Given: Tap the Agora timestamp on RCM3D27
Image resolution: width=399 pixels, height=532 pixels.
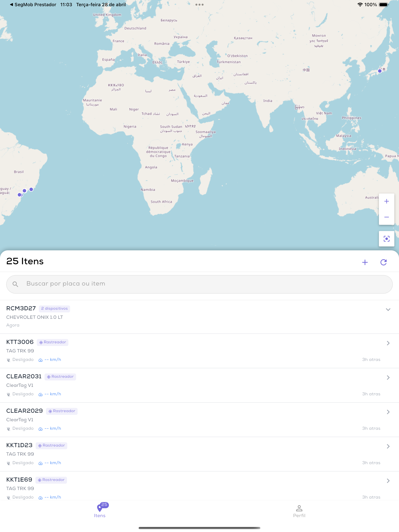Looking at the screenshot, I should tap(13, 325).
